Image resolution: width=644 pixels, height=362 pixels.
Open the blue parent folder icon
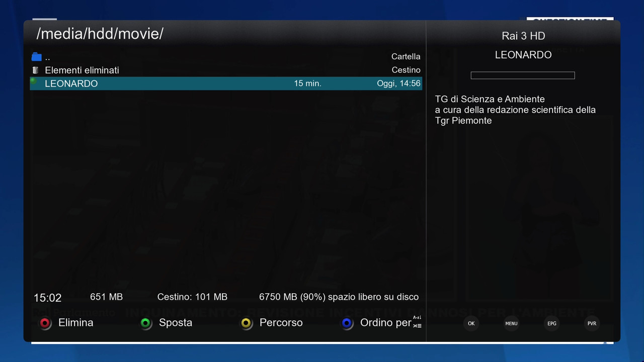(36, 57)
